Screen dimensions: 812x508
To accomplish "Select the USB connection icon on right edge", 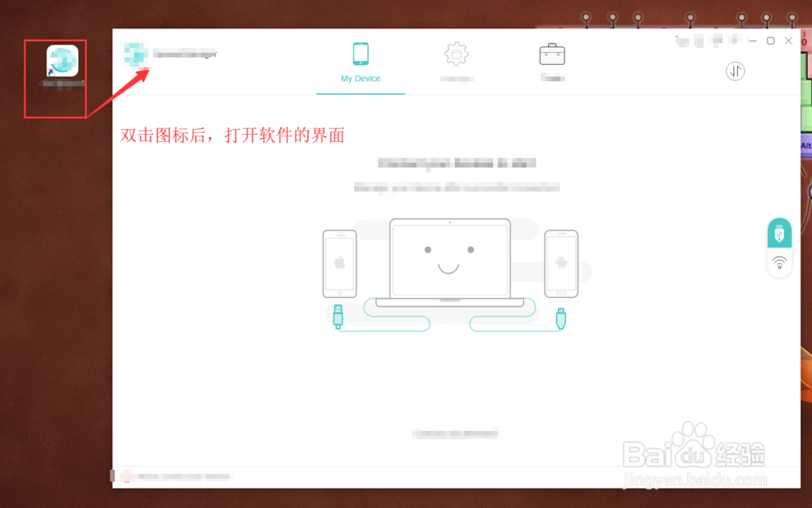I will [x=779, y=232].
